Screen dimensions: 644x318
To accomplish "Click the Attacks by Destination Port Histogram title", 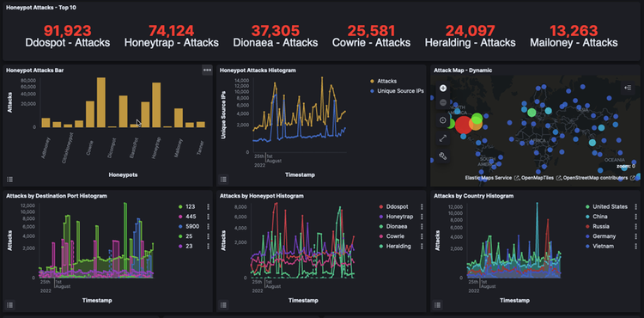I will tap(57, 196).
